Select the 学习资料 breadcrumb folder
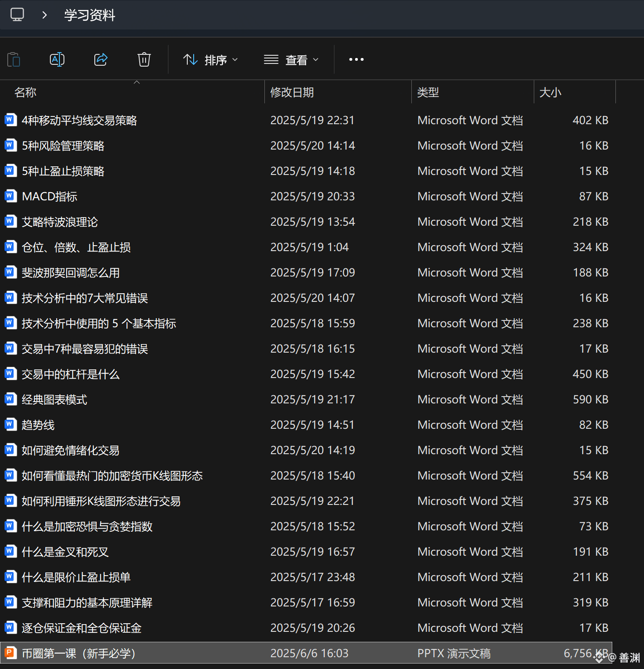 90,15
